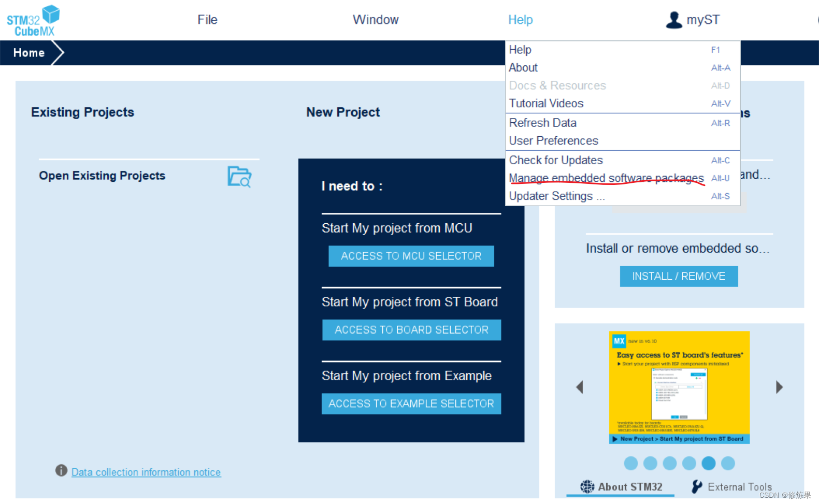Click INSTALL / REMOVE button

click(679, 276)
